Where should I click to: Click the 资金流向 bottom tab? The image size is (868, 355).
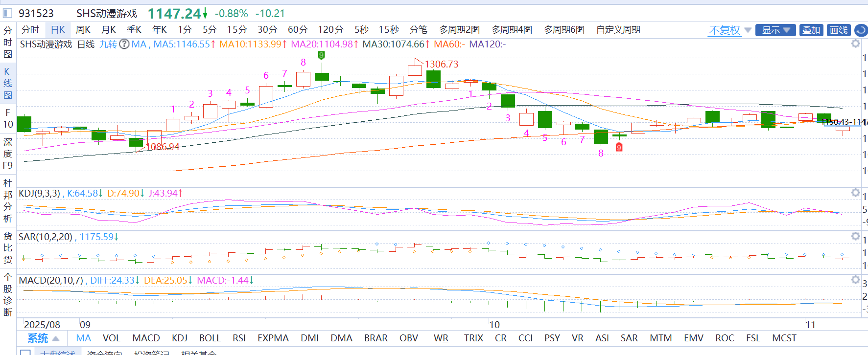(x=104, y=353)
